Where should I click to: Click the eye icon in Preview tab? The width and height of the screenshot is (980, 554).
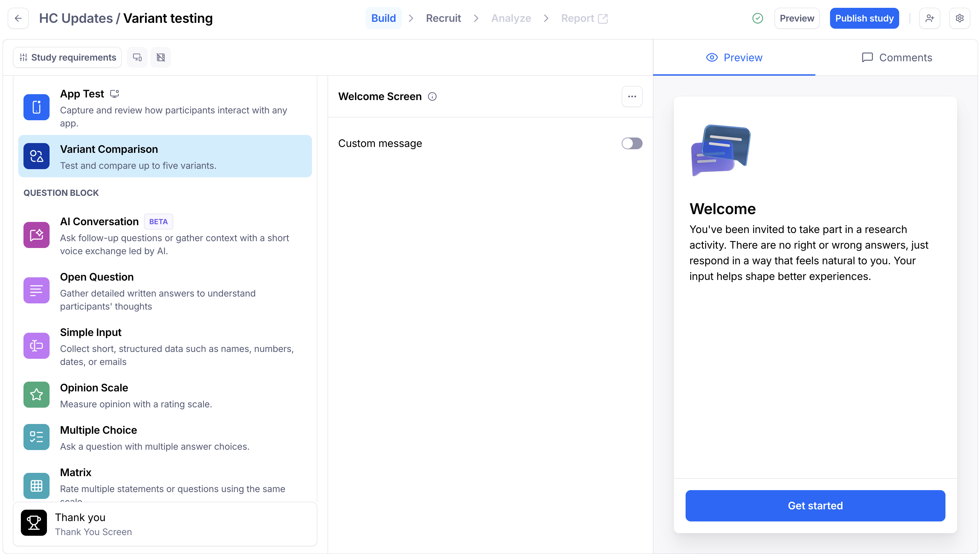[x=712, y=57]
